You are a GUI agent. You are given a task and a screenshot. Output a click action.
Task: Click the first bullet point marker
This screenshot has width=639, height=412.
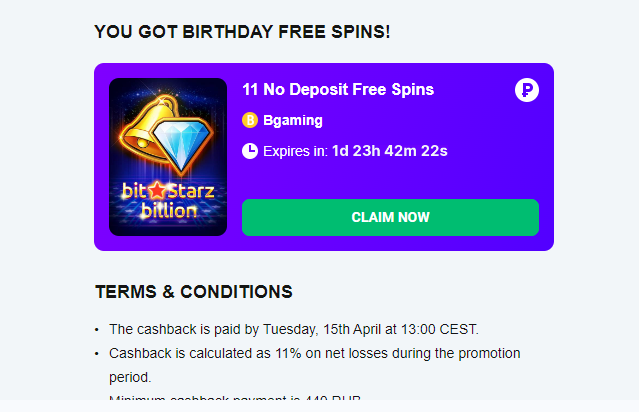pyautogui.click(x=97, y=329)
